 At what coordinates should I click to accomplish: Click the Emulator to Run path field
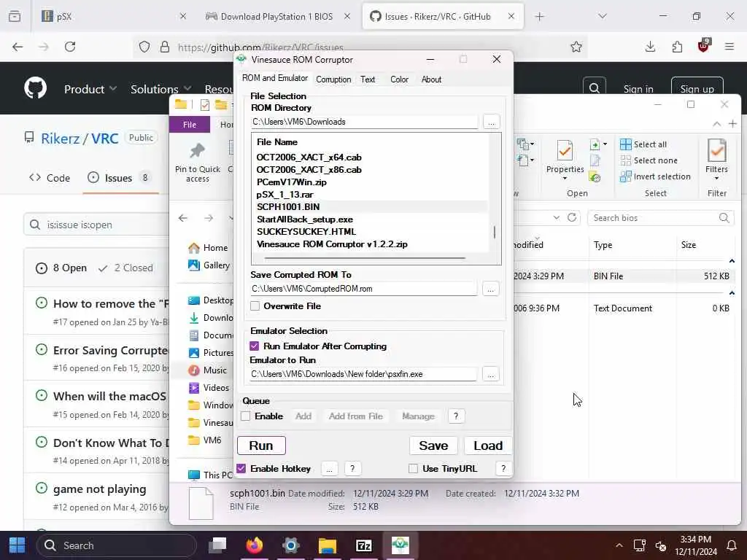[363, 374]
